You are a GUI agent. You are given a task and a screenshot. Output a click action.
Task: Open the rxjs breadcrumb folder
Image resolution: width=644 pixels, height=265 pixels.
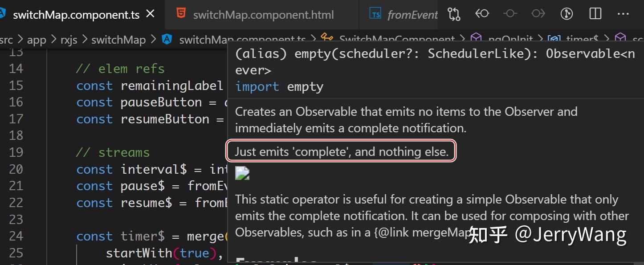point(69,40)
